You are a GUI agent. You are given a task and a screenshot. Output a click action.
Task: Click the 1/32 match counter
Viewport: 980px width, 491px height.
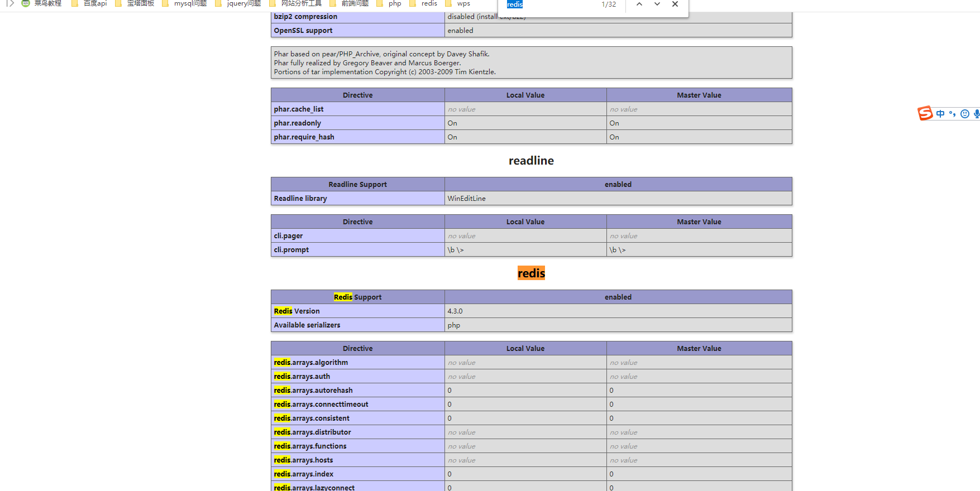(x=609, y=4)
